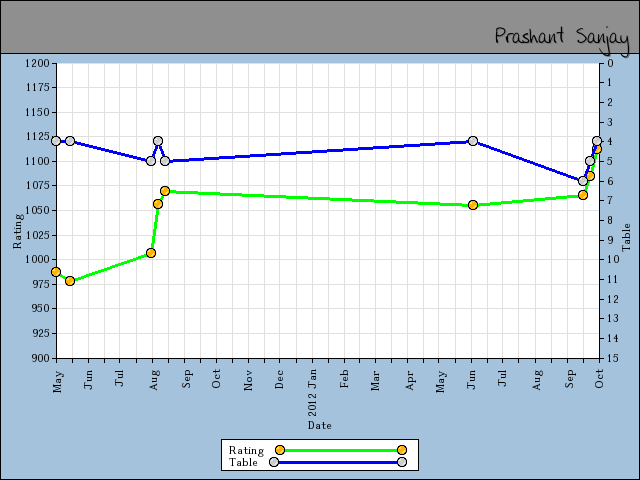
Task: Pick the orange Rating point near 1056 in August
Action: [158, 204]
